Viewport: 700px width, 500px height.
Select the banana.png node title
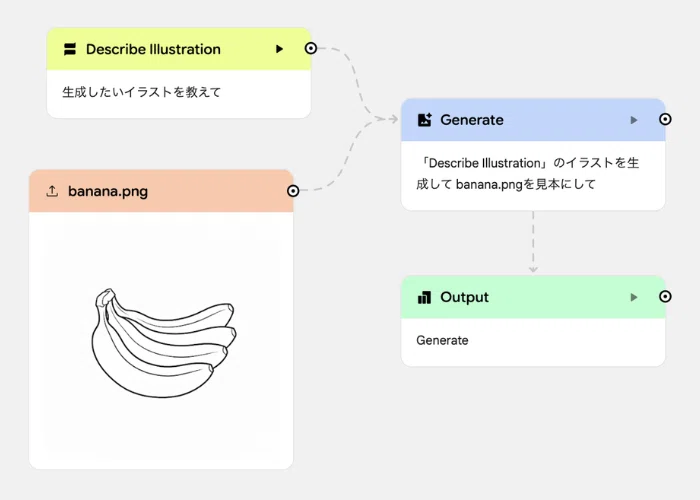point(108,192)
